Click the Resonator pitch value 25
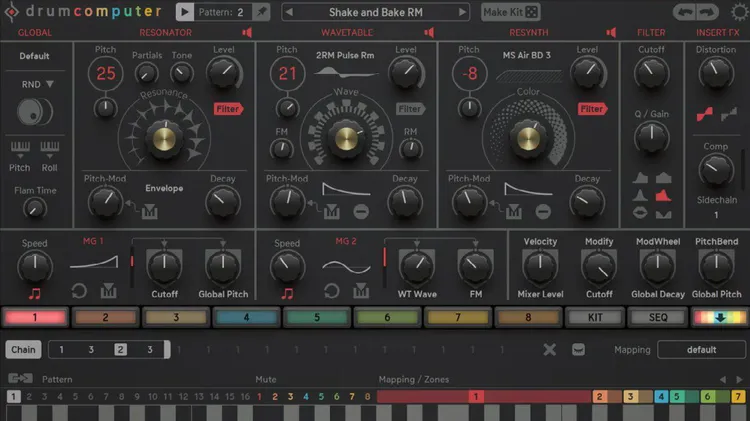This screenshot has width=750, height=421. (106, 73)
